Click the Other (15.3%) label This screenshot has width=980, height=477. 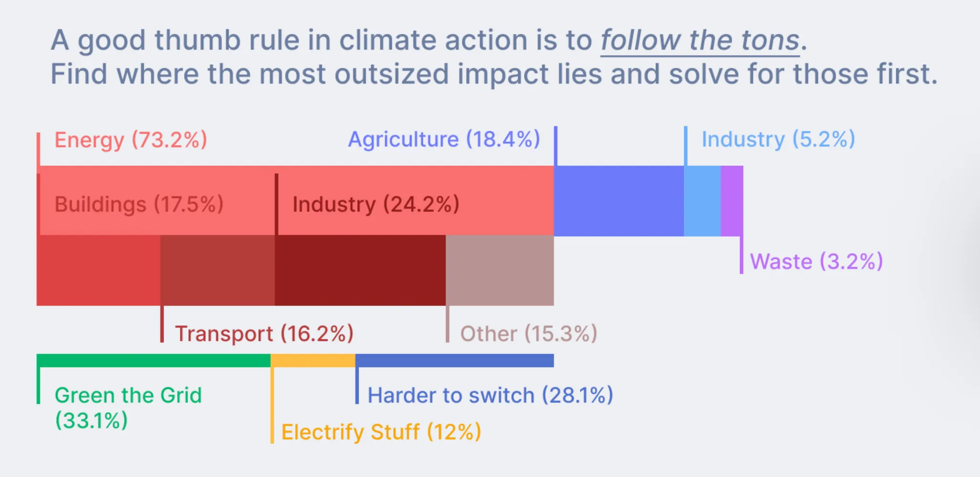[x=529, y=334]
